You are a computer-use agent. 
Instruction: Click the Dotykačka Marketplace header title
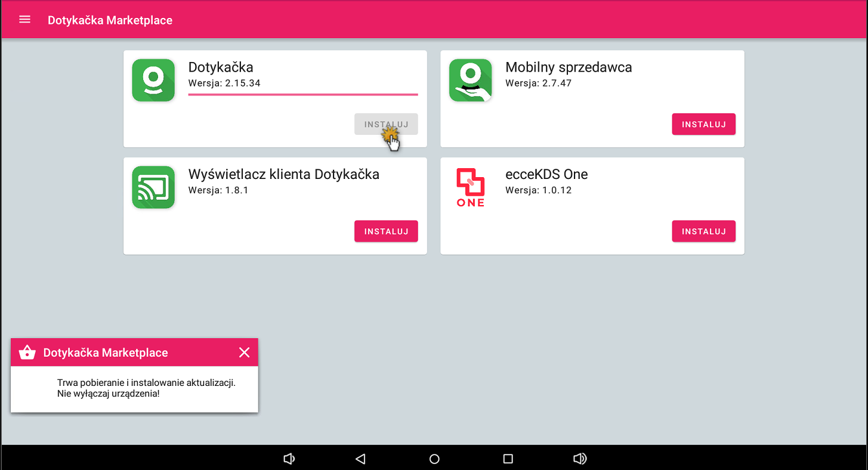[x=110, y=20]
